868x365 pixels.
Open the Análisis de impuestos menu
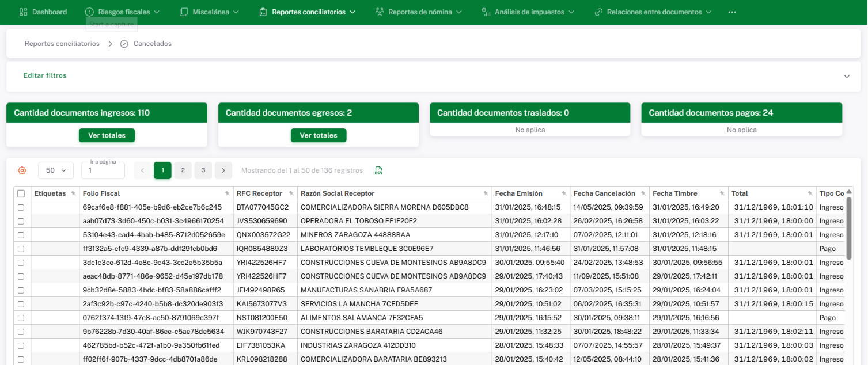528,12
